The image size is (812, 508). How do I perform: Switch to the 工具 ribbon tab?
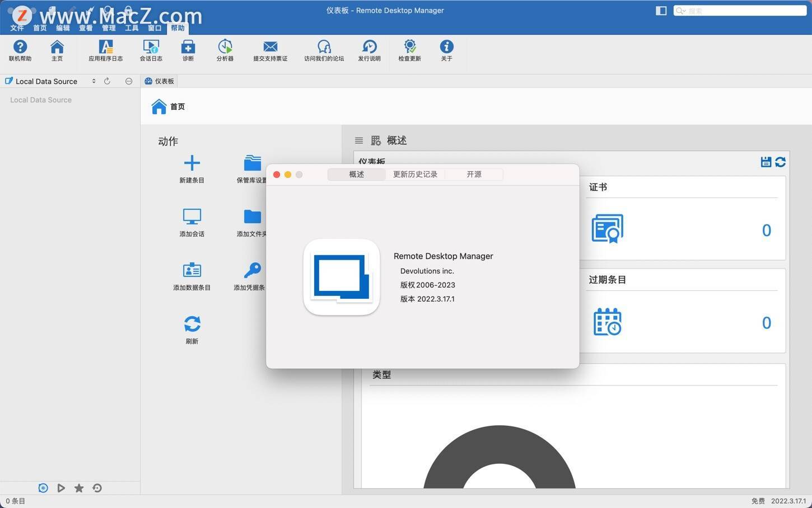pos(132,28)
